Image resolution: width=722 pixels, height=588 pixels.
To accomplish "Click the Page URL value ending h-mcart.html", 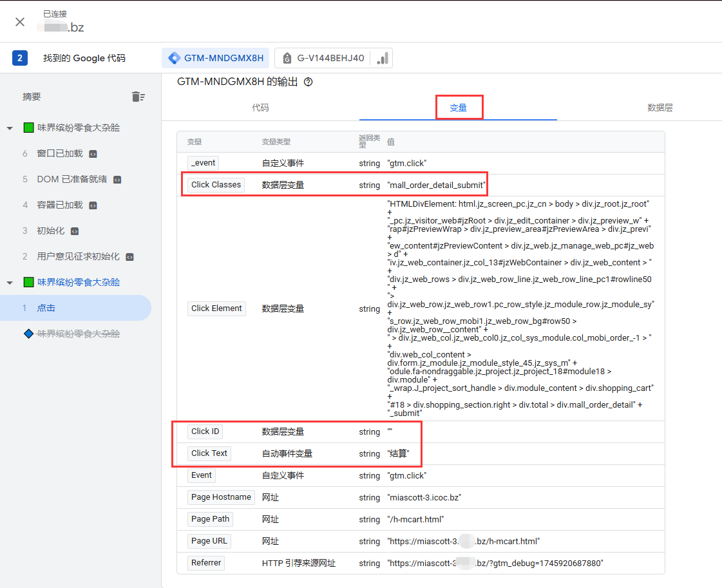I will pyautogui.click(x=463, y=541).
